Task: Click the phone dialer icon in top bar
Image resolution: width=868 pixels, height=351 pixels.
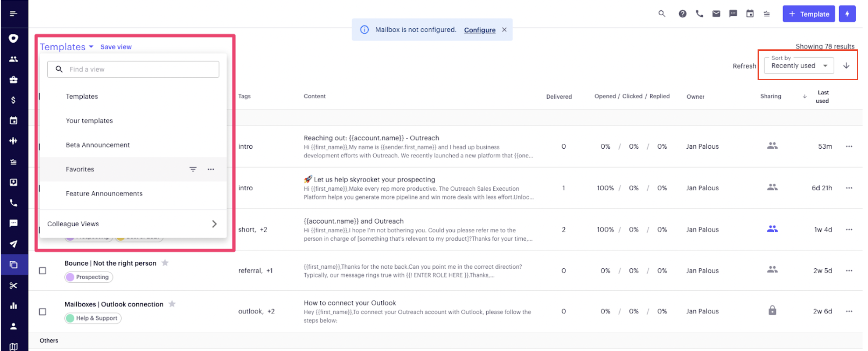Action: (x=699, y=14)
